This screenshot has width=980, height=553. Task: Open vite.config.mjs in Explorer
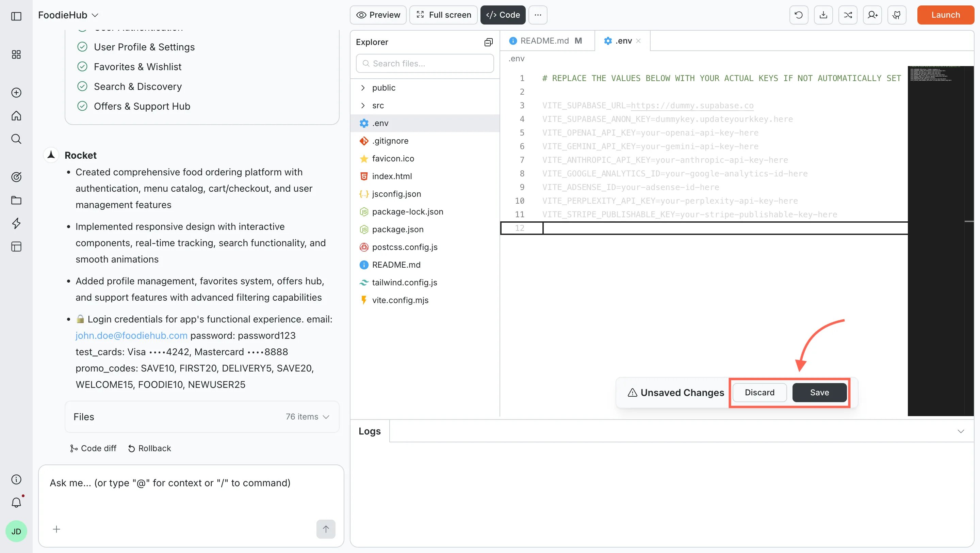click(425, 300)
